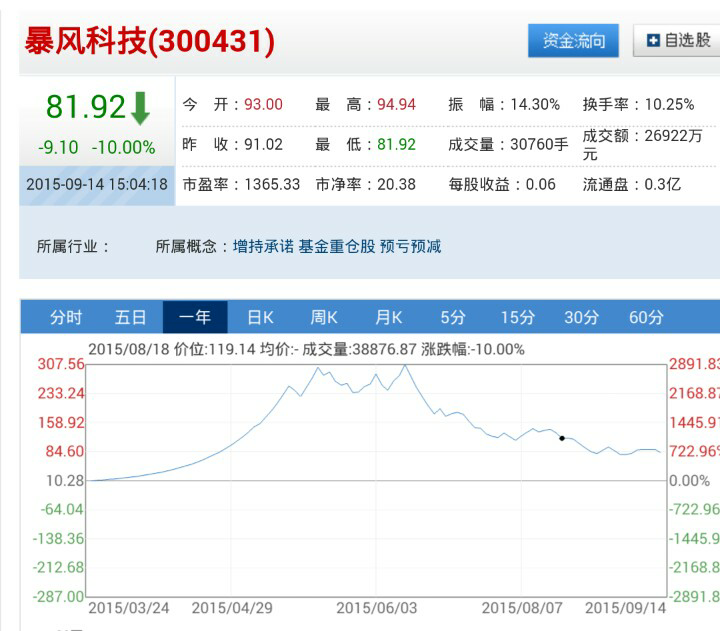720x631 pixels.
Task: Open the 五日 chart tab
Action: click(x=130, y=317)
